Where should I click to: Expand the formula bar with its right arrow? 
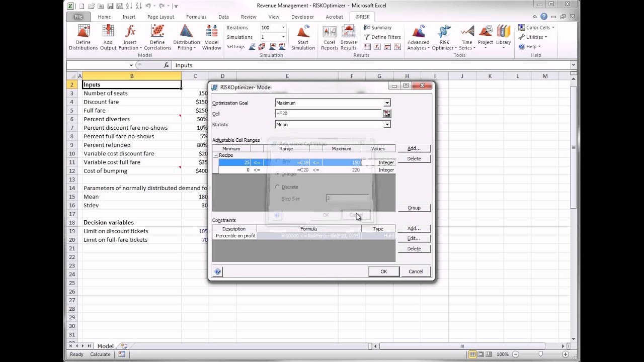click(x=573, y=65)
